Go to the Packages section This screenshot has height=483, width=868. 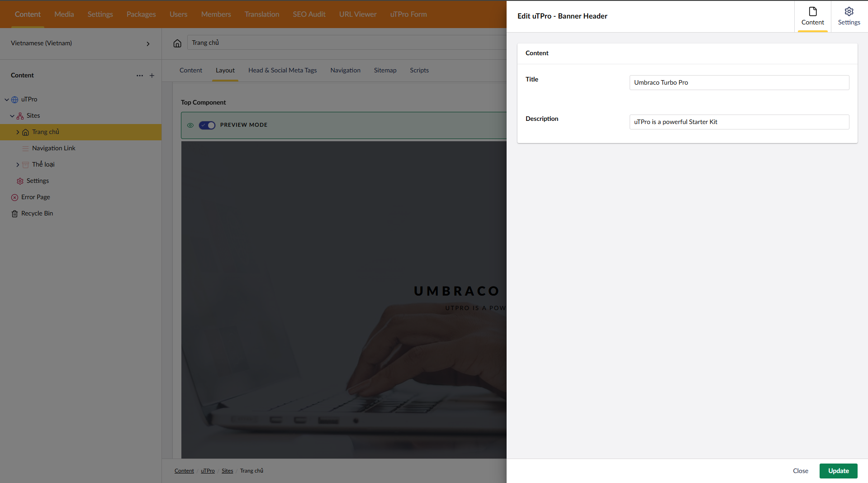click(x=141, y=14)
